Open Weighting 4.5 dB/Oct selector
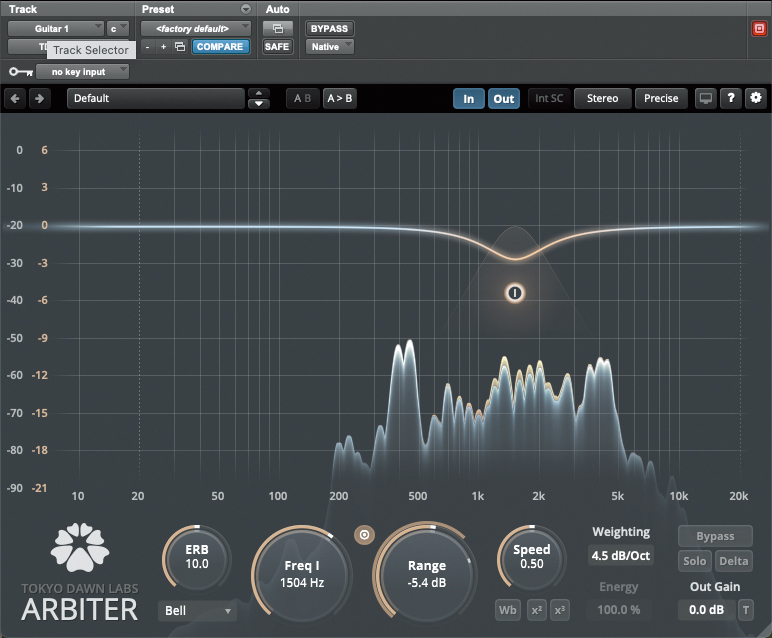Viewport: 772px width, 638px height. click(621, 556)
